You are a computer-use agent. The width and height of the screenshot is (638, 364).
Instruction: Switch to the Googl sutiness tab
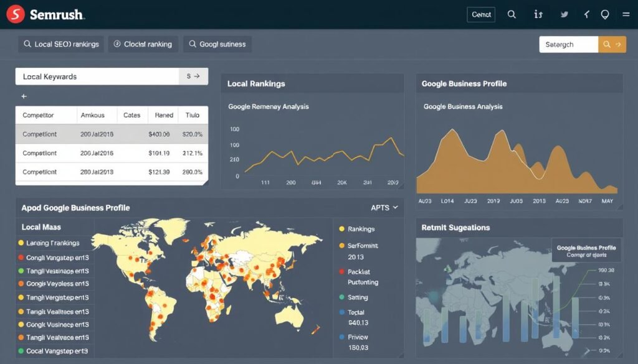point(219,44)
